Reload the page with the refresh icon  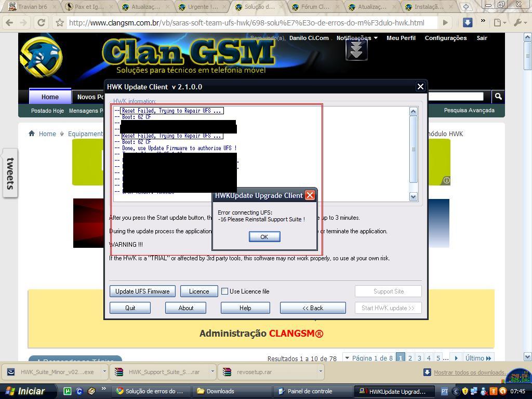[42, 23]
